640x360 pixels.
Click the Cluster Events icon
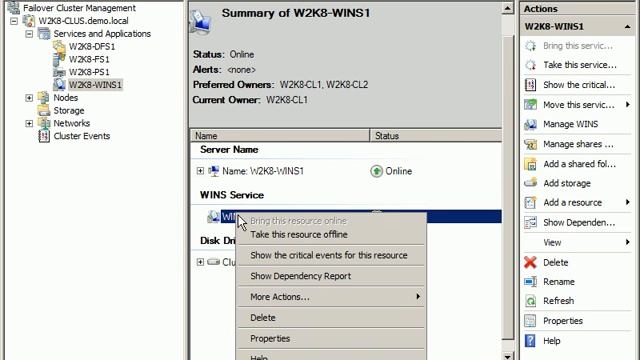pos(44,136)
